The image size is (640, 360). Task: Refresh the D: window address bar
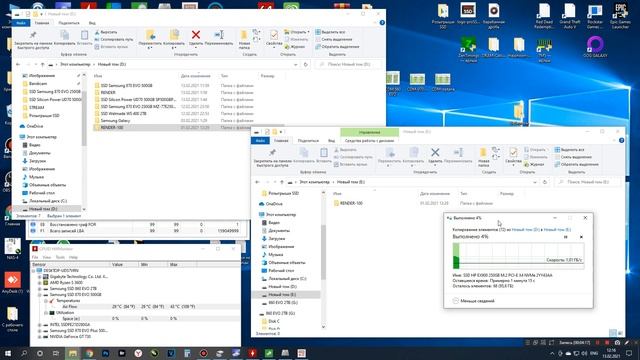[x=306, y=64]
